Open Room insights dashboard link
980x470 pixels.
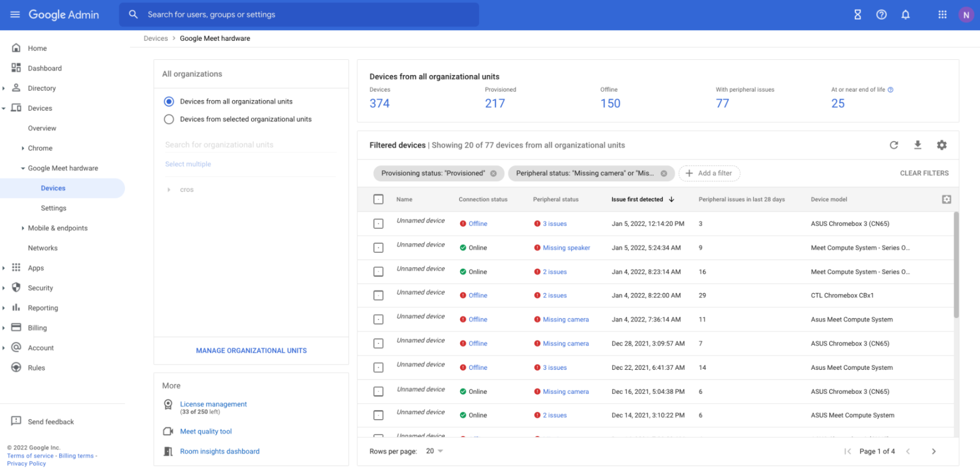point(220,451)
